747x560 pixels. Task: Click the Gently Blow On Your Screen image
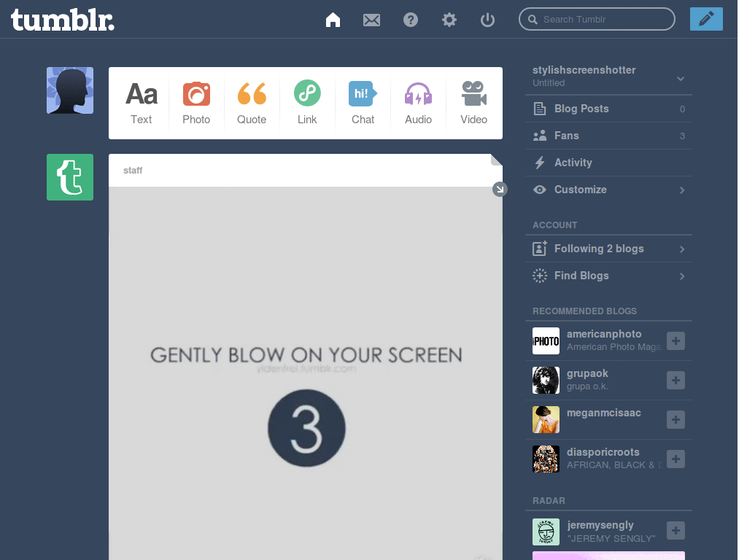tap(306, 373)
